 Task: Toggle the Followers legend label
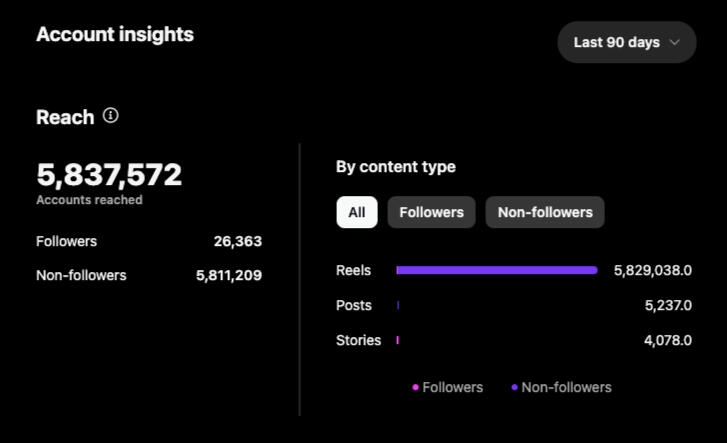[453, 387]
